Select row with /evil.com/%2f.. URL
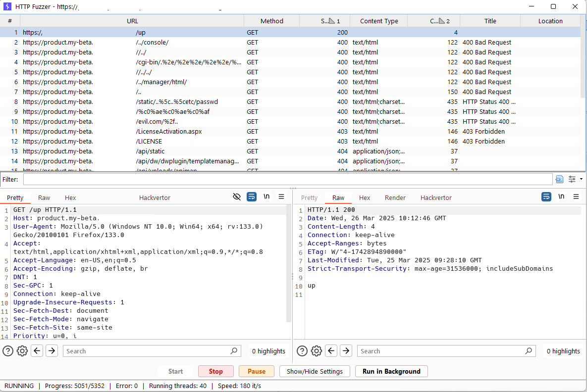The image size is (587, 392). click(290, 122)
